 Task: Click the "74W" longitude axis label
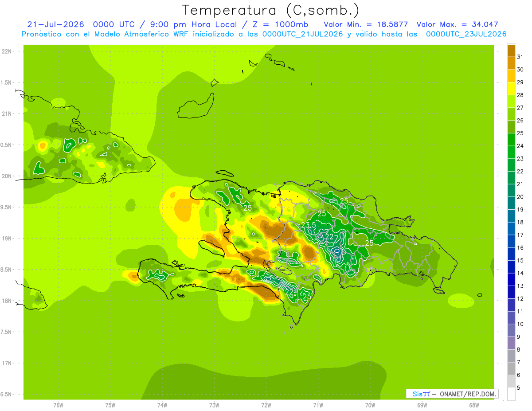[x=162, y=405]
